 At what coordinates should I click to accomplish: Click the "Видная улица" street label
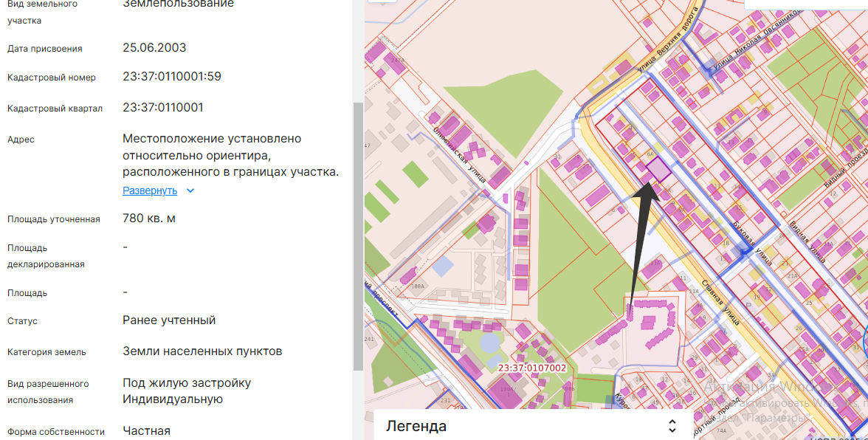coord(807,242)
